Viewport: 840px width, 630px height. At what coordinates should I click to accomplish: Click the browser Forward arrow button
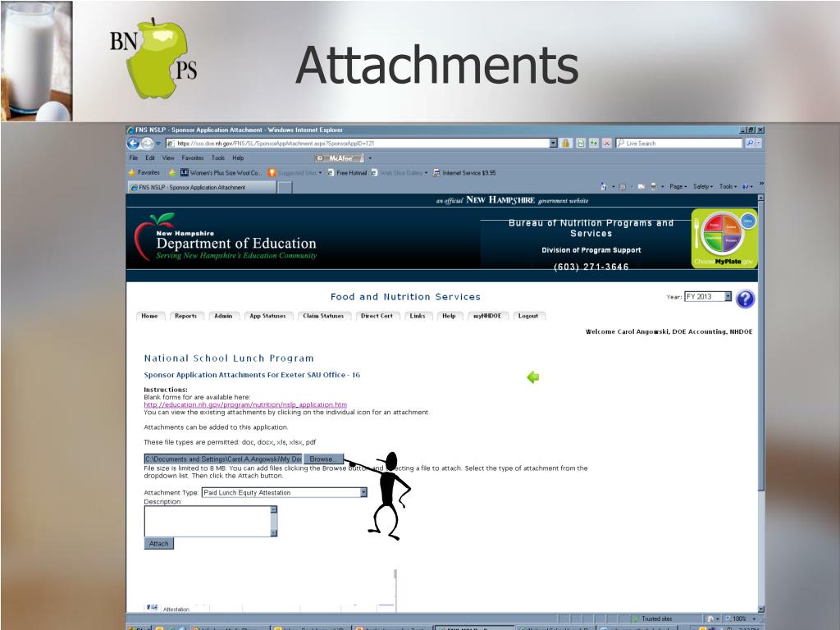click(147, 143)
